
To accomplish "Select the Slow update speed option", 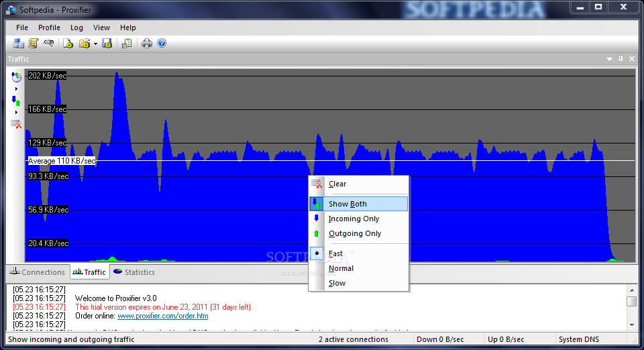I will [x=358, y=283].
